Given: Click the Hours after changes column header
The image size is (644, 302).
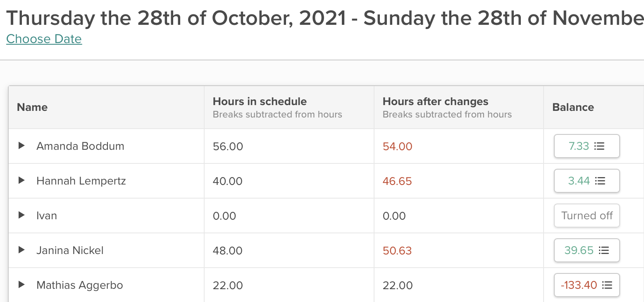Looking at the screenshot, I should point(435,101).
